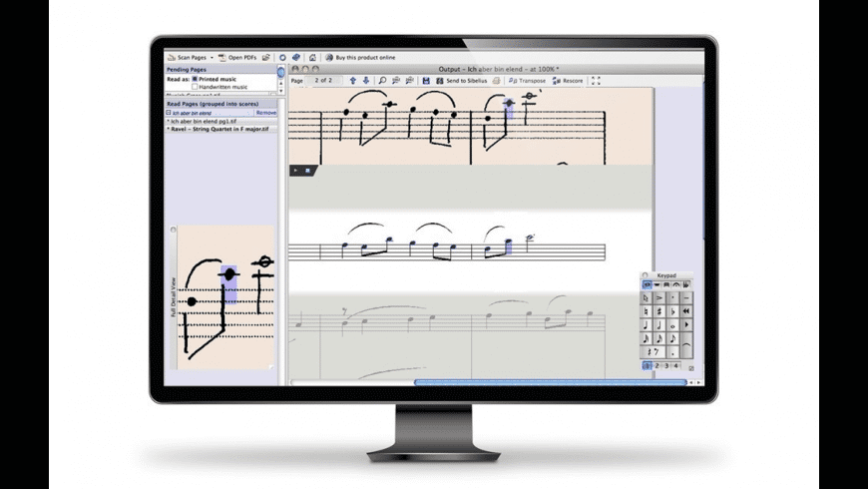Collapse the Ich aber bin elend score group

(x=169, y=113)
